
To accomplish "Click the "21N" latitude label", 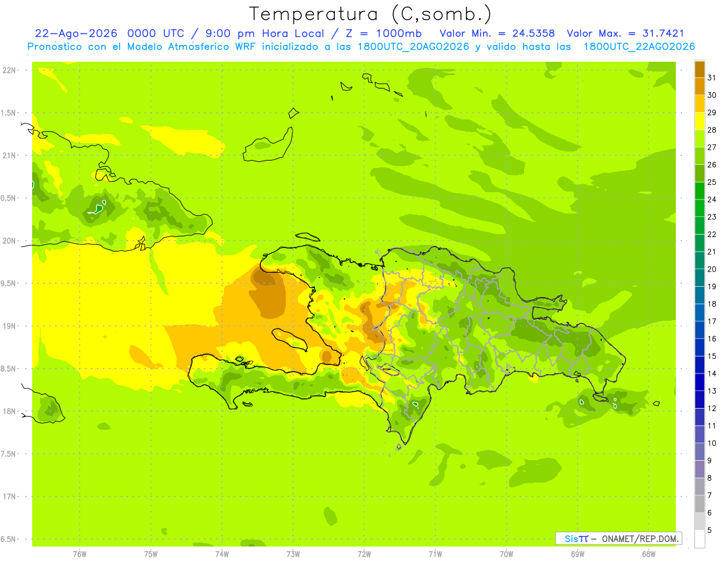I will 10,156.
